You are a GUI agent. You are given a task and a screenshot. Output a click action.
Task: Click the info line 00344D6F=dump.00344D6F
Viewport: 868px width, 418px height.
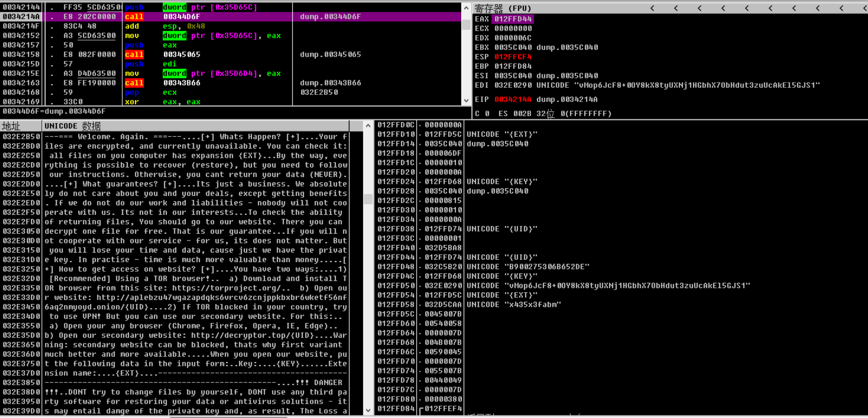[x=54, y=111]
